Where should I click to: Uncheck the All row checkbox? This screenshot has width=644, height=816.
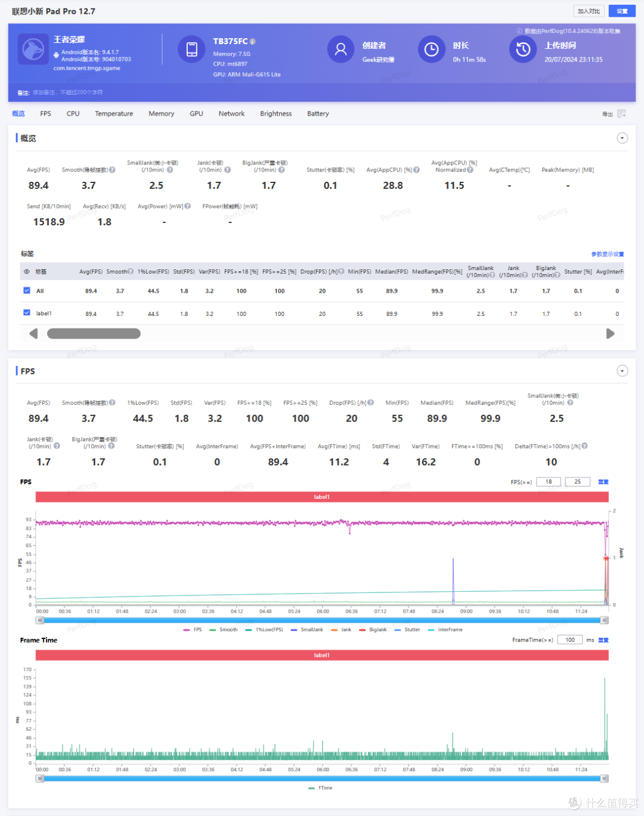pos(27,291)
